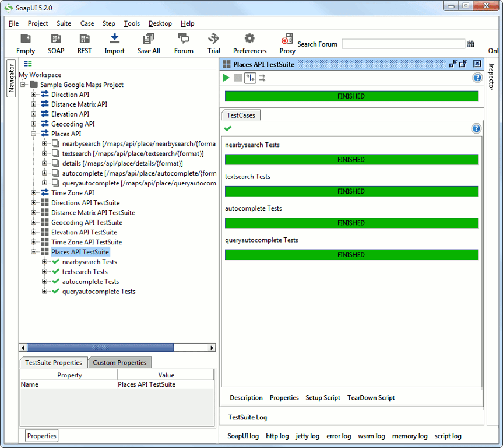Image resolution: width=503 pixels, height=448 pixels.
Task: Select the TestCases tab
Action: pos(241,116)
